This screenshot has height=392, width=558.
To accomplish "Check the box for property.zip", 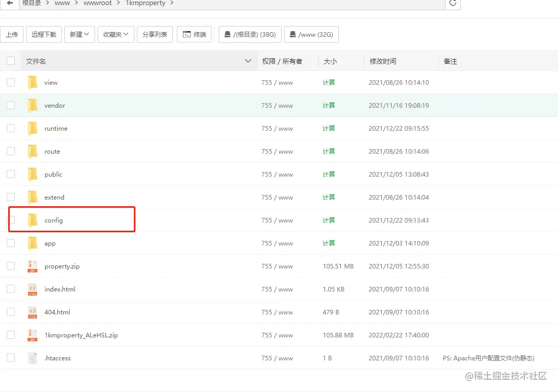I will tap(11, 266).
